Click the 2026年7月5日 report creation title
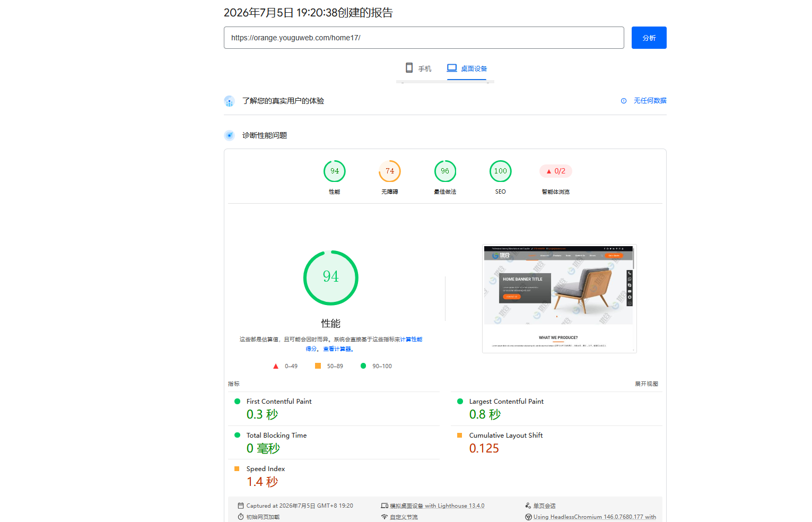Viewport: 812px width, 522px height. pyautogui.click(x=308, y=13)
